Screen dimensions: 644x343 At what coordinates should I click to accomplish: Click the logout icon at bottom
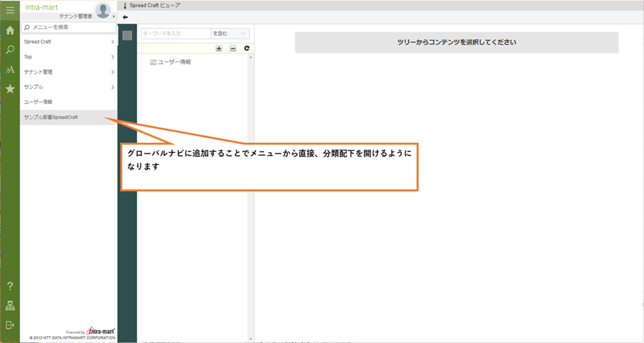pyautogui.click(x=10, y=325)
